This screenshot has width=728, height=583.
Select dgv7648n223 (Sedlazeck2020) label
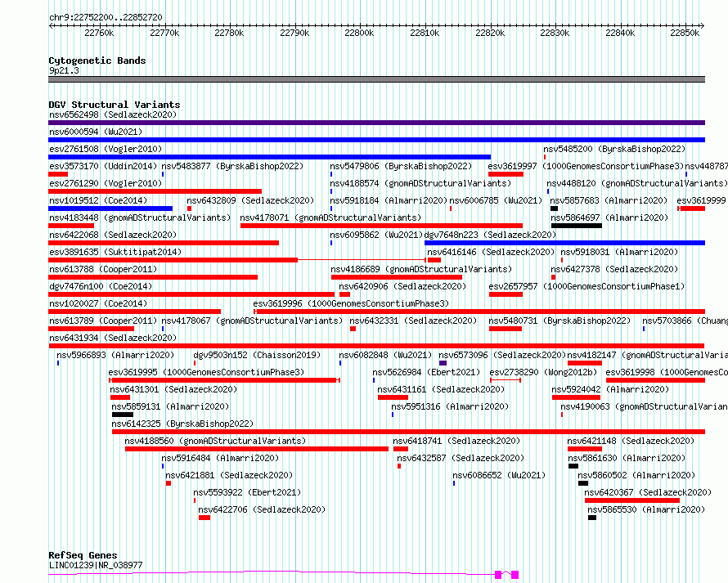tap(490, 235)
